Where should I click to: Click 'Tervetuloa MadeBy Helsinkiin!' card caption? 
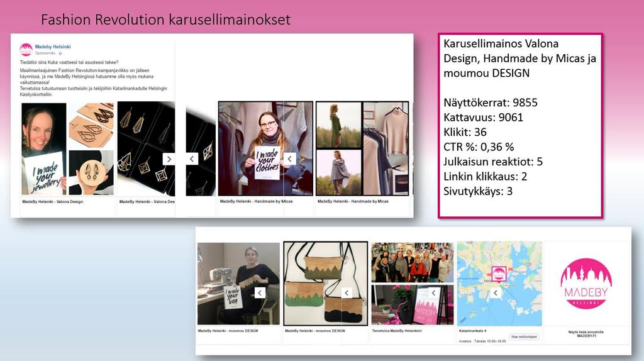tap(397, 331)
